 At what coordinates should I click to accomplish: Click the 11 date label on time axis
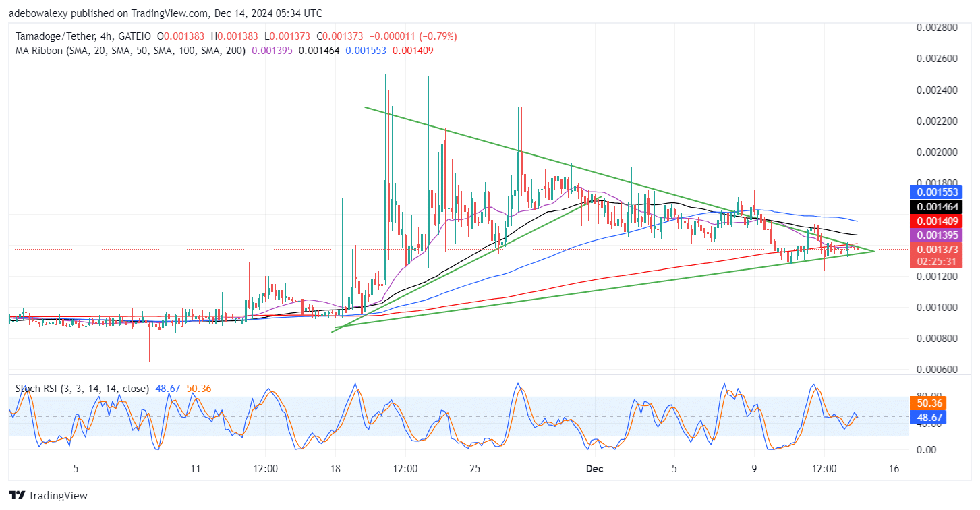point(196,468)
